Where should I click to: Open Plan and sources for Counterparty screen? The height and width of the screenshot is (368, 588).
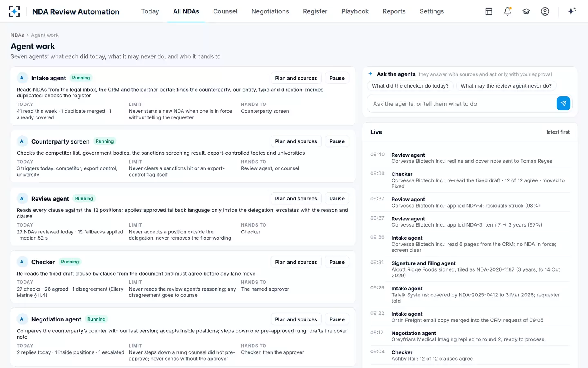coord(296,141)
